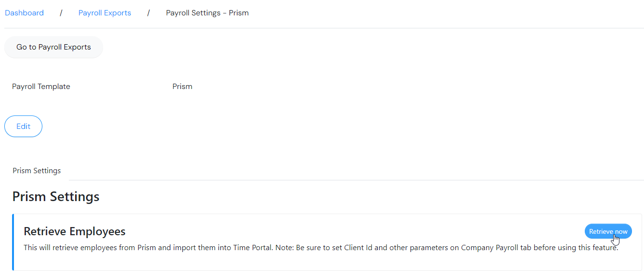Click the Retrieve Employees heading
Viewport: 644px width, 279px height.
point(74,231)
